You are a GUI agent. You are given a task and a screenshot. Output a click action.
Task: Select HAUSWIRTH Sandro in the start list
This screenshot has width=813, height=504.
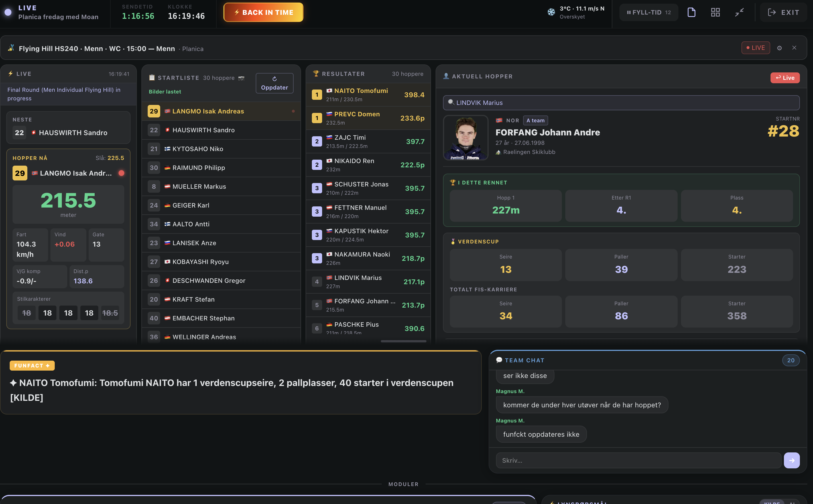(x=221, y=130)
